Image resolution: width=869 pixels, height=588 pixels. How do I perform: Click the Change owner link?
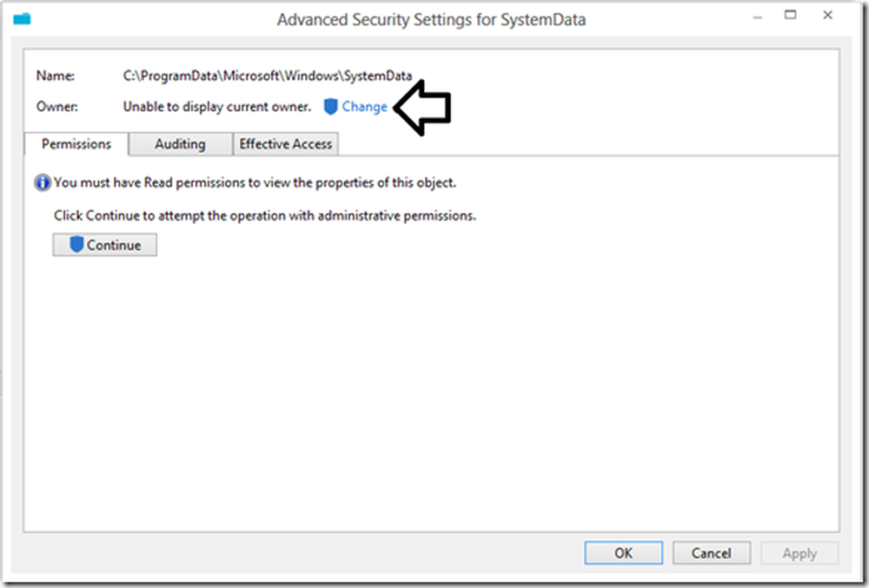(364, 107)
